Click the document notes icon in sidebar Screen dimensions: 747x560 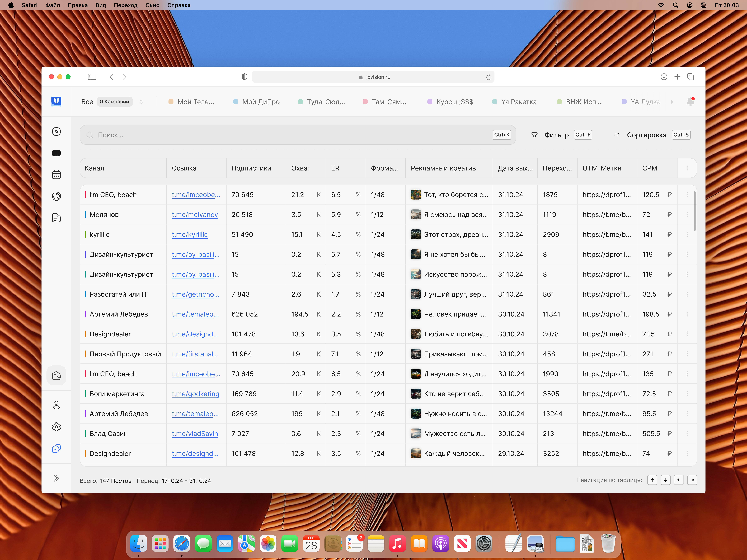coord(56,218)
